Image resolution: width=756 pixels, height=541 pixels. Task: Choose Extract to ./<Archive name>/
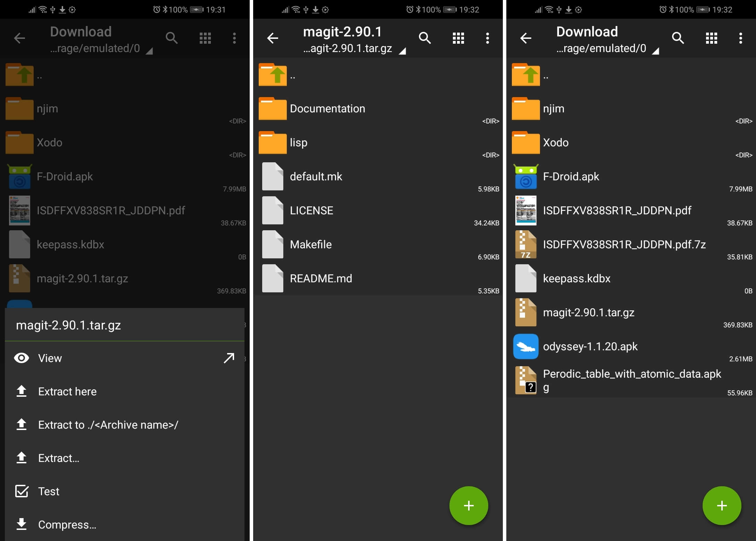point(108,424)
